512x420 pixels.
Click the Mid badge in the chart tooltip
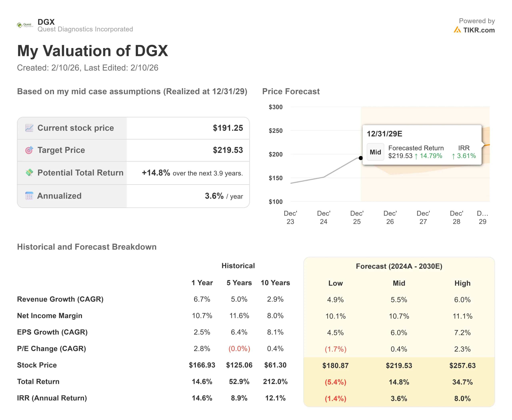click(x=375, y=152)
